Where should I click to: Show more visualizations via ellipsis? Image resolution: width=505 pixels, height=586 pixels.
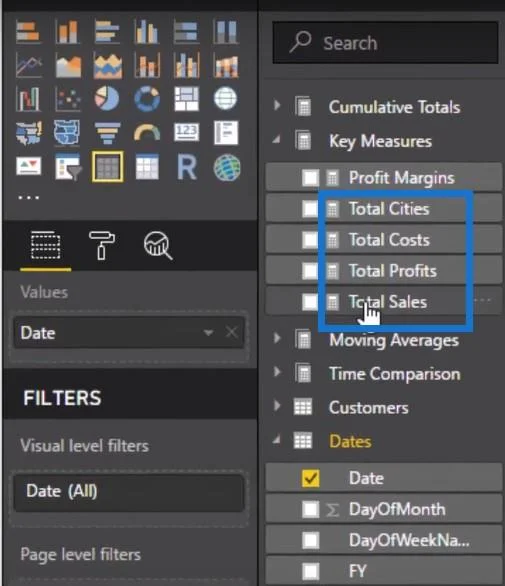(x=29, y=197)
